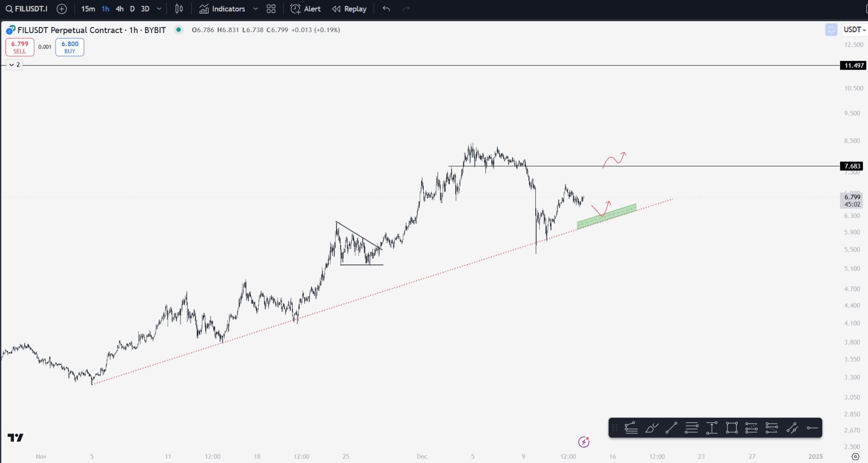
Task: Click the 6.799 SELL button
Action: (x=20, y=47)
